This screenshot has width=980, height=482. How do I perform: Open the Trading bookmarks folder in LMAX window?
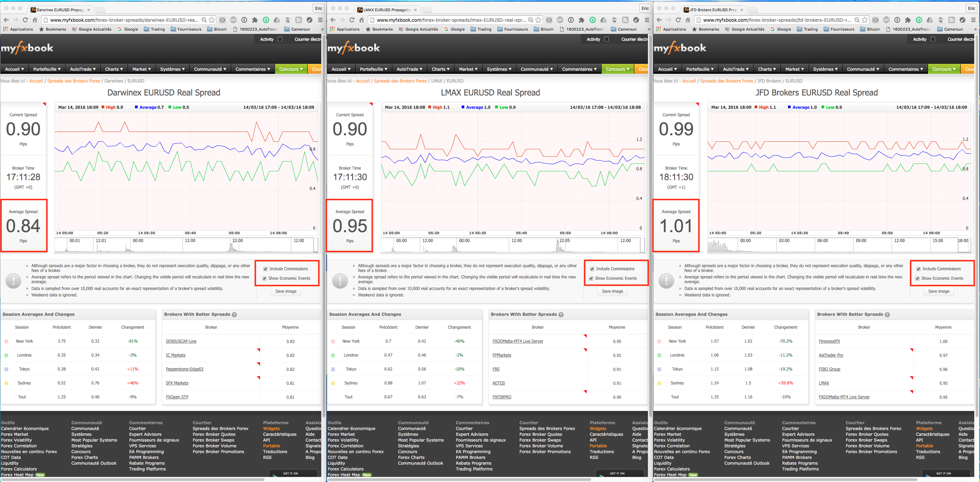click(x=481, y=29)
